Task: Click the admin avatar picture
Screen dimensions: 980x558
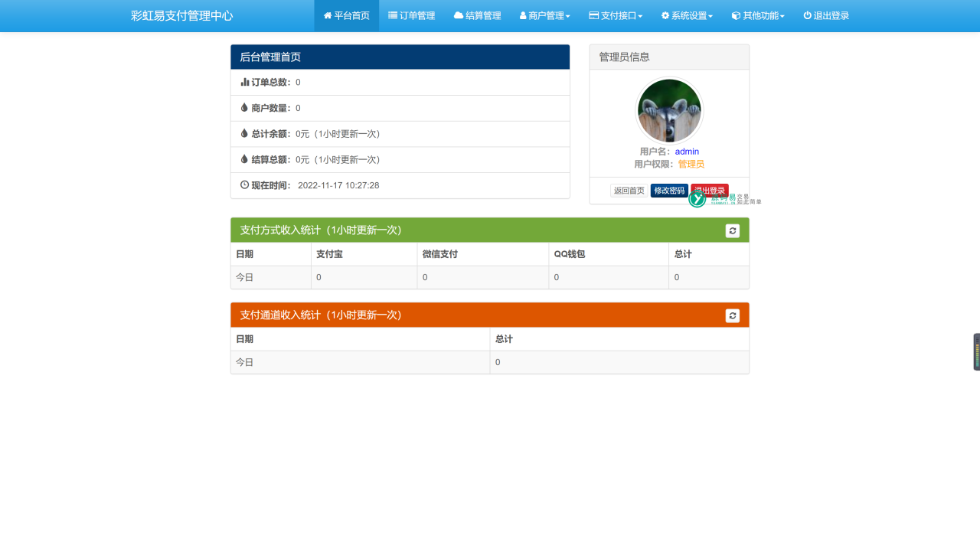Action: pyautogui.click(x=669, y=110)
